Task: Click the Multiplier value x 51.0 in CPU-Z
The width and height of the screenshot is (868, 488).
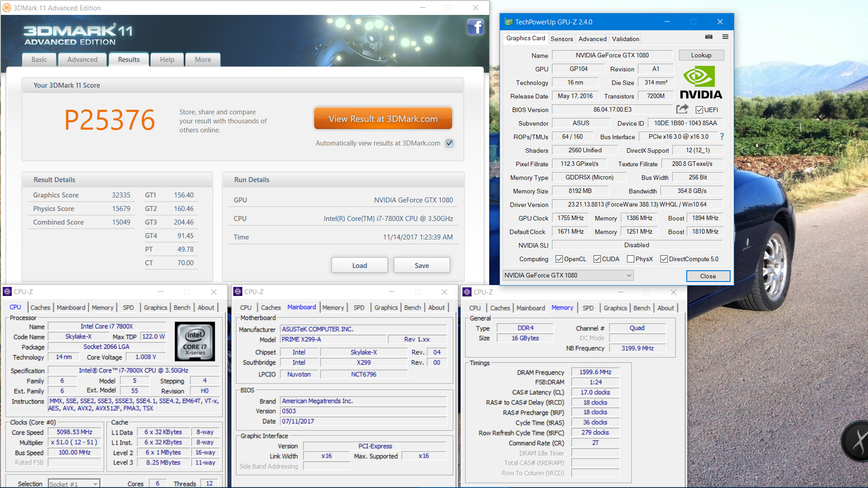Action: point(75,442)
